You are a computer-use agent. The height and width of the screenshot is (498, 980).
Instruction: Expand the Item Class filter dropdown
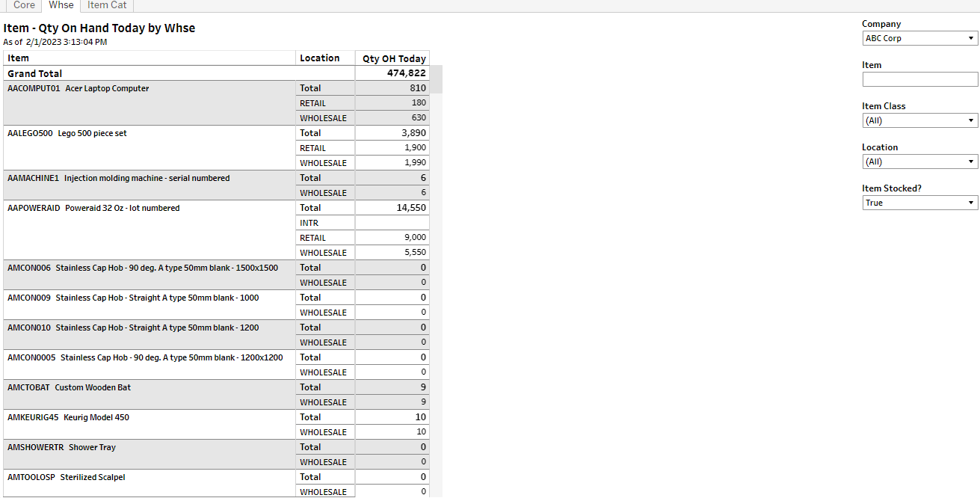[x=919, y=120]
